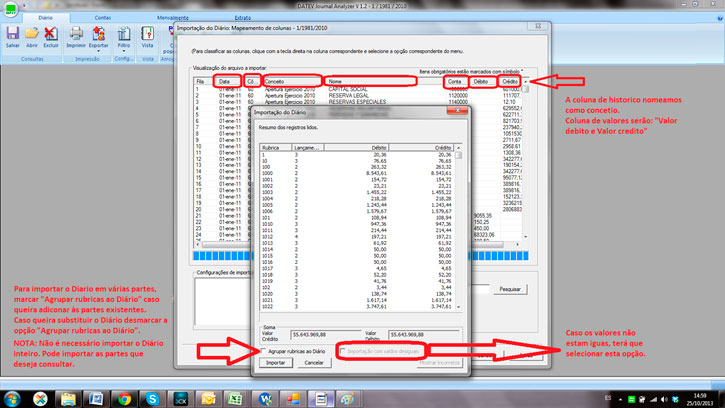Image resolution: width=725 pixels, height=408 pixels.
Task: Click Lançame... column header in summary list
Action: pos(307,148)
